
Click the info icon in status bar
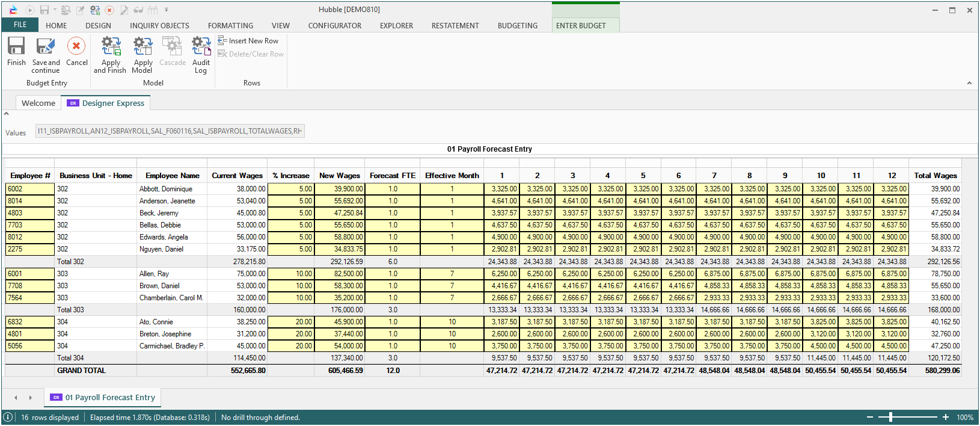click(x=8, y=418)
